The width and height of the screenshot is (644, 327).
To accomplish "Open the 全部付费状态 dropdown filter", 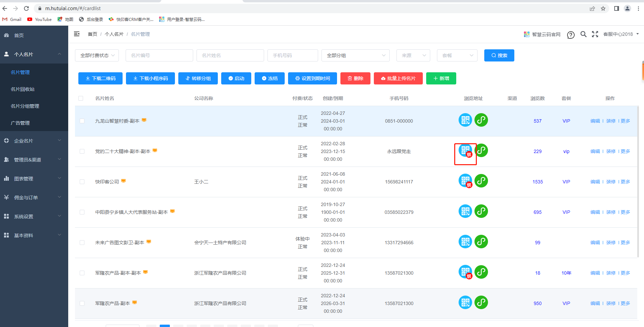I will tap(97, 55).
